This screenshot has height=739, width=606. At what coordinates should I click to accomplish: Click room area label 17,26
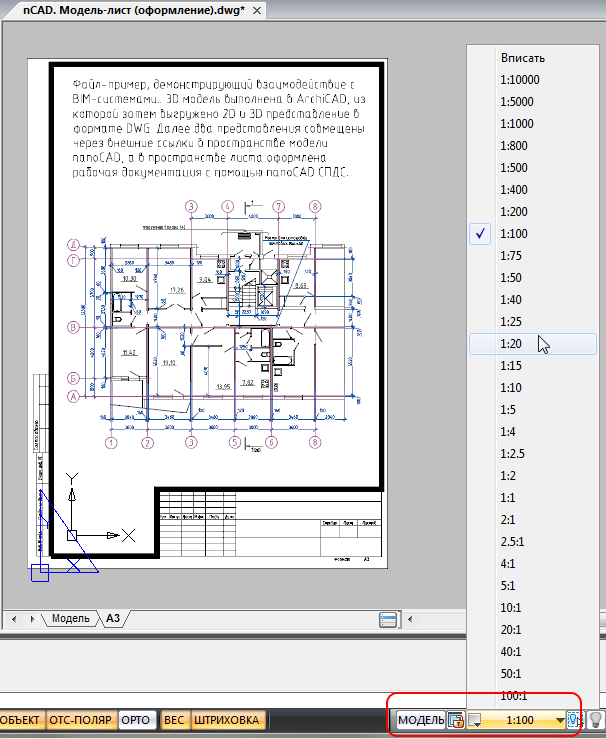[177, 290]
